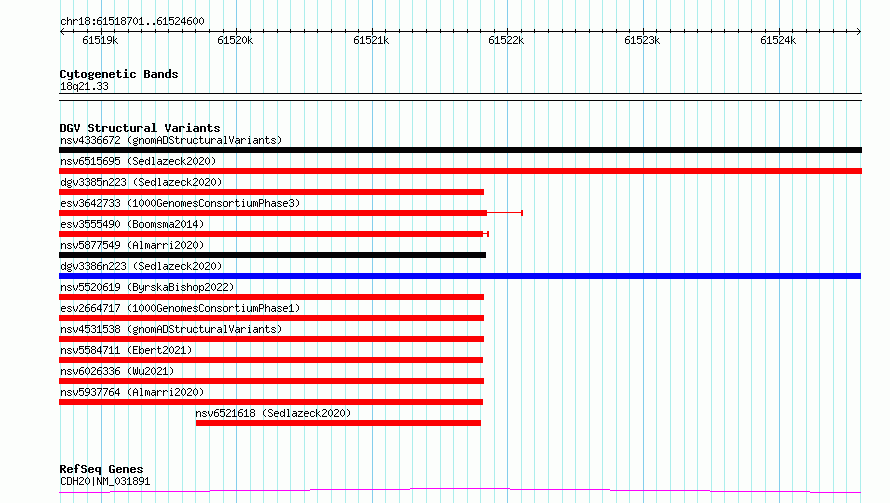This screenshot has width=890, height=503.
Task: Click the Cytogenetic Bands track title
Action: [x=119, y=74]
